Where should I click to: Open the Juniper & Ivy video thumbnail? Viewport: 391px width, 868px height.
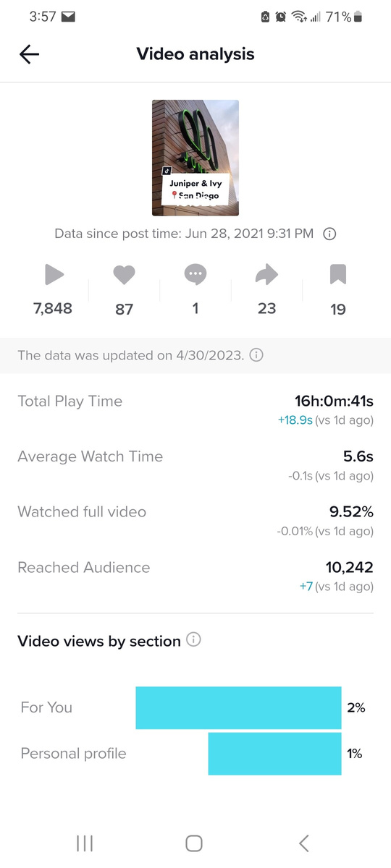195,158
